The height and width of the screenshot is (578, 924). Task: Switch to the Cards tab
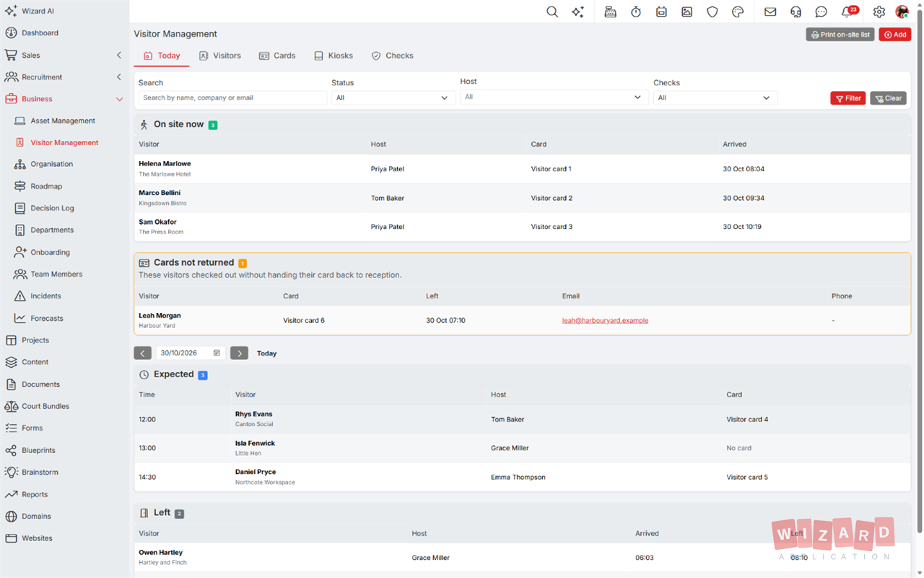277,56
